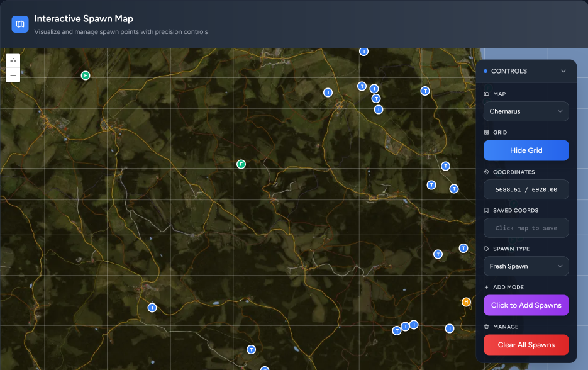Zoom in using the plus control
Screen dimensions: 588x370
[13, 61]
